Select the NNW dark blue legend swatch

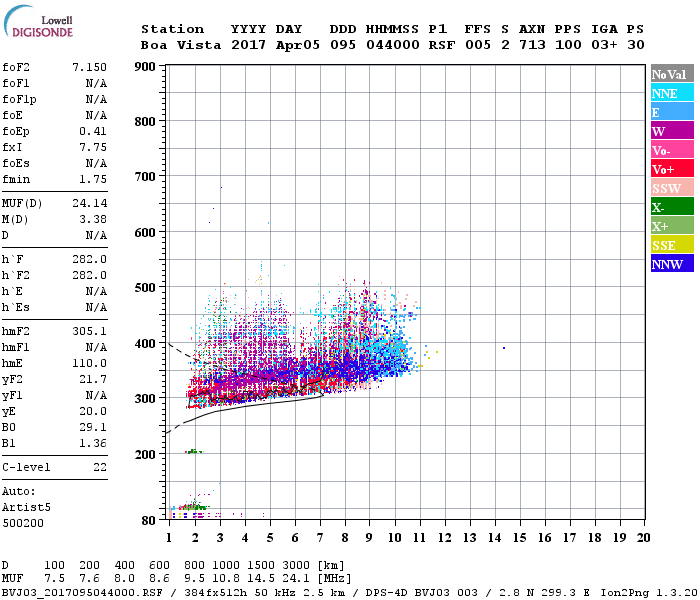coord(672,263)
